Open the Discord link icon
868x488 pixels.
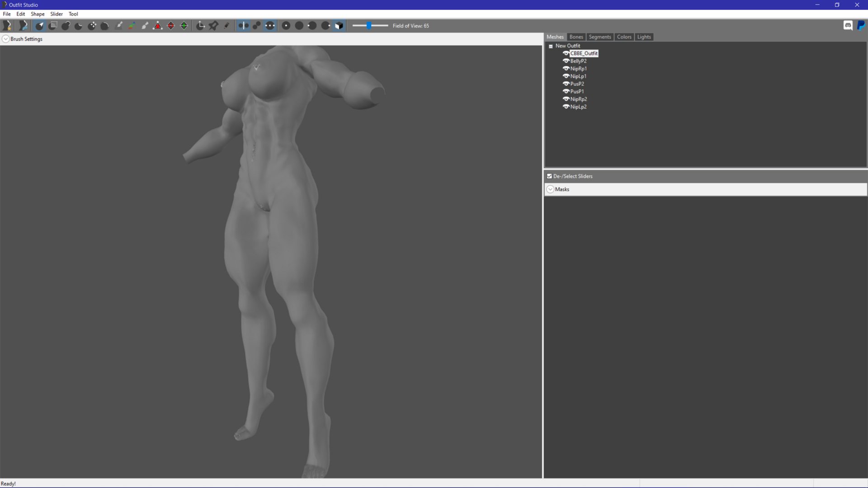click(x=848, y=26)
